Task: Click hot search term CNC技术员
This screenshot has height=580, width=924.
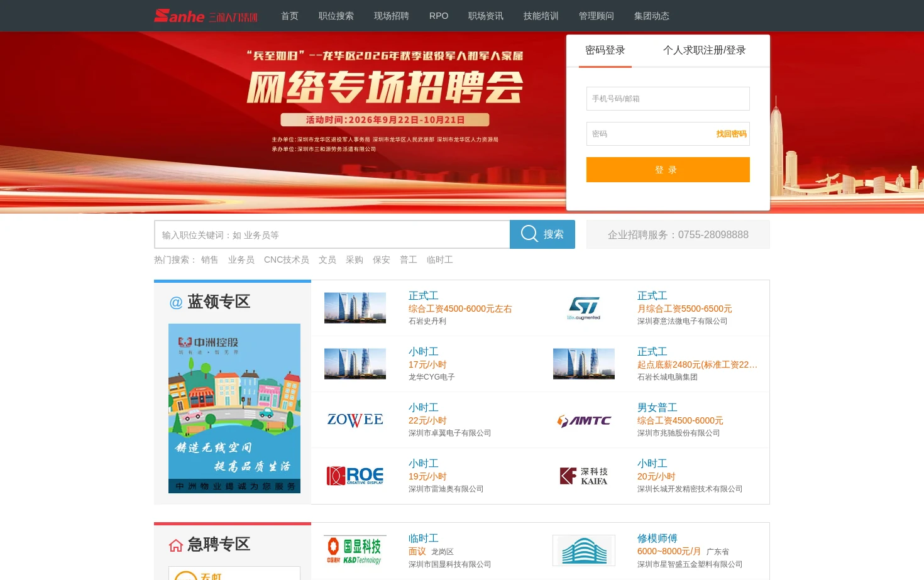Action: coord(287,260)
